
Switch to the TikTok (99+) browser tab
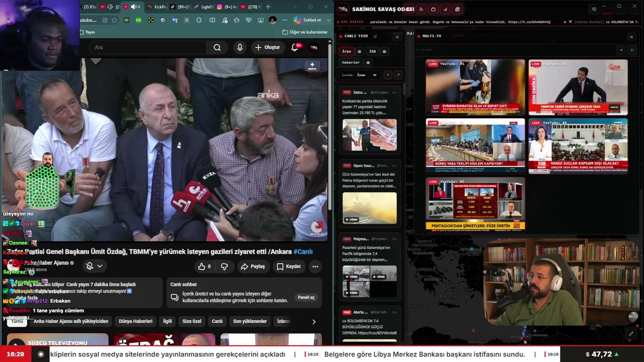tap(180, 7)
